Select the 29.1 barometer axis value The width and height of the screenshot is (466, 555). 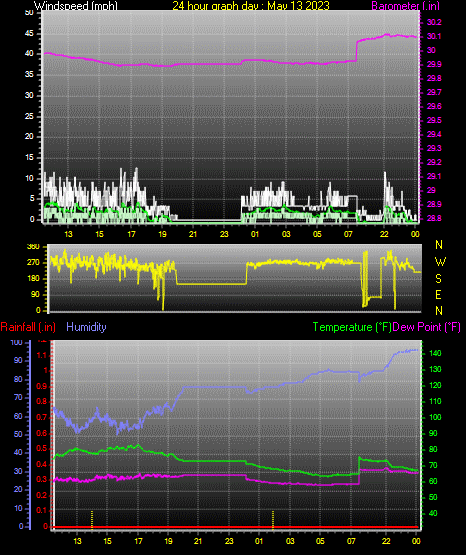point(435,176)
